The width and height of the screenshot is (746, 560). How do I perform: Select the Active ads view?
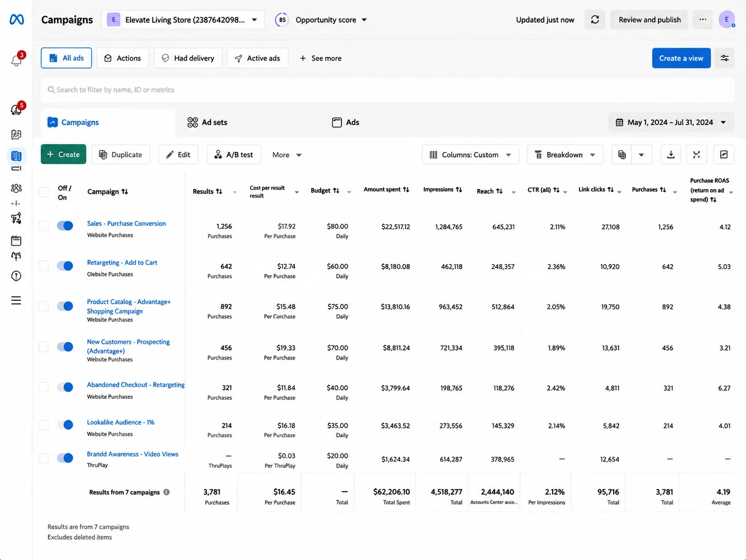tap(257, 58)
